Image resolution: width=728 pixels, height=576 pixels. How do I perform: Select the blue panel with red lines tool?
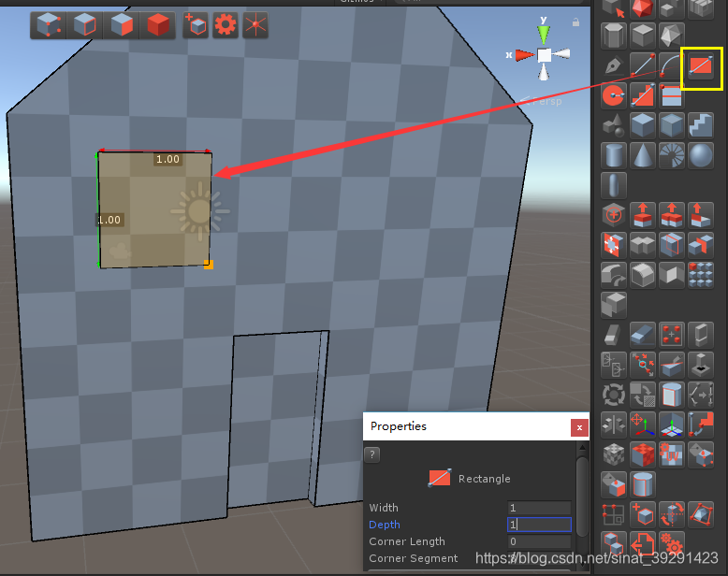point(671,95)
